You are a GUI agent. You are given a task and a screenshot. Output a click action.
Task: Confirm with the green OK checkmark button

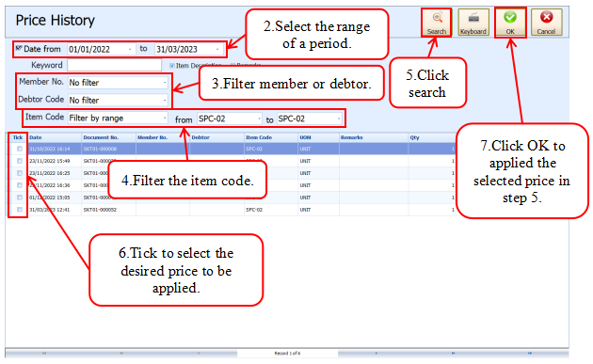tap(510, 23)
